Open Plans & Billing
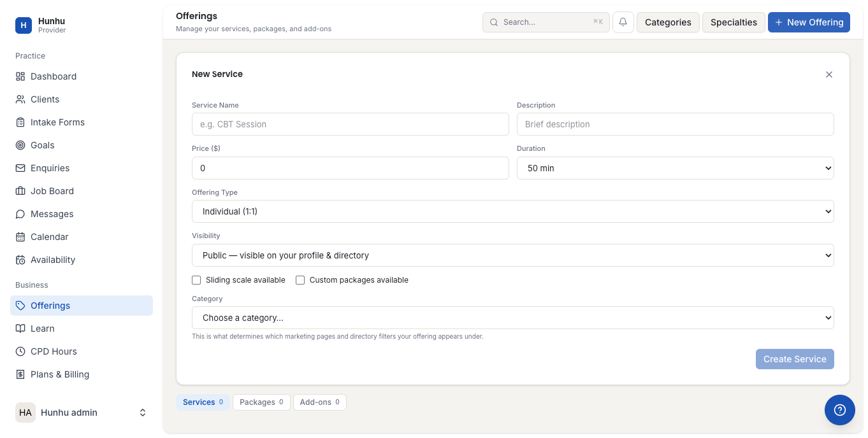The image size is (868, 438). pyautogui.click(x=82, y=374)
